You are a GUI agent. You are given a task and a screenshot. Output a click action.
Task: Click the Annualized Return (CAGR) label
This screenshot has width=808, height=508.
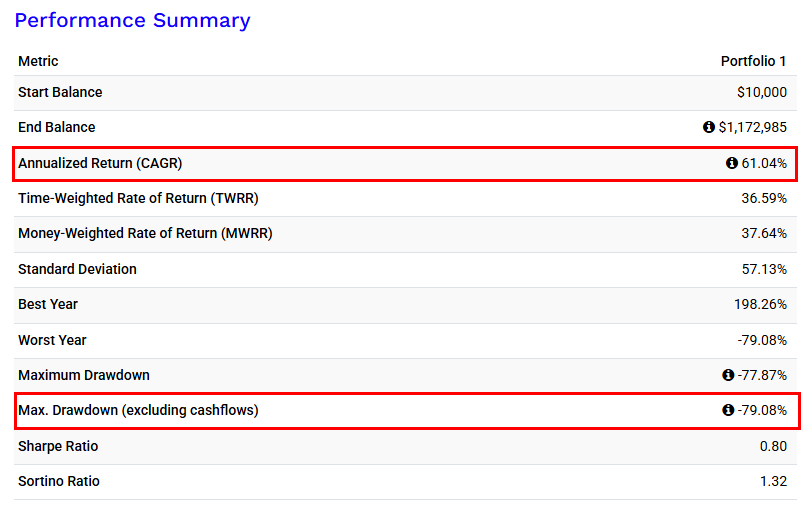point(100,163)
